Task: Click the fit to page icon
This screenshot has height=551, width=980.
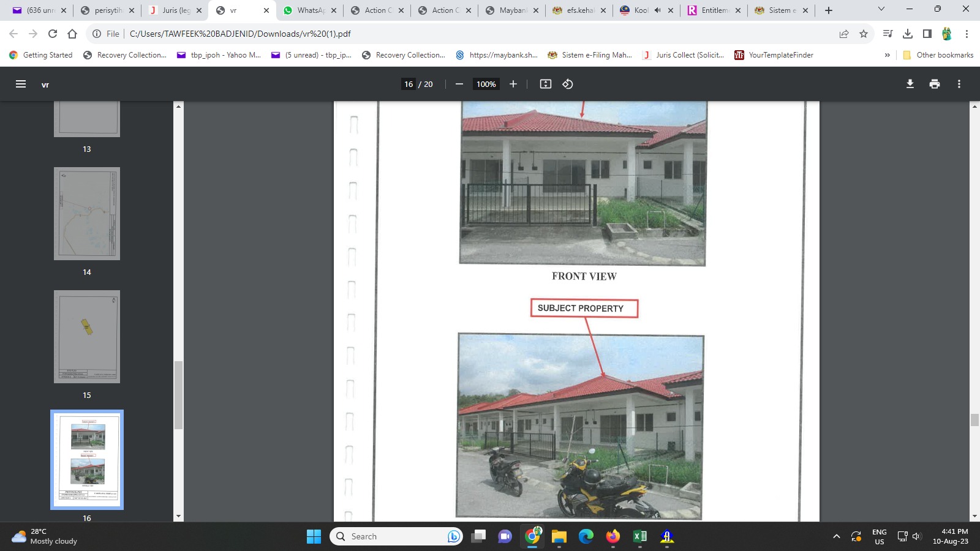Action: coord(546,84)
